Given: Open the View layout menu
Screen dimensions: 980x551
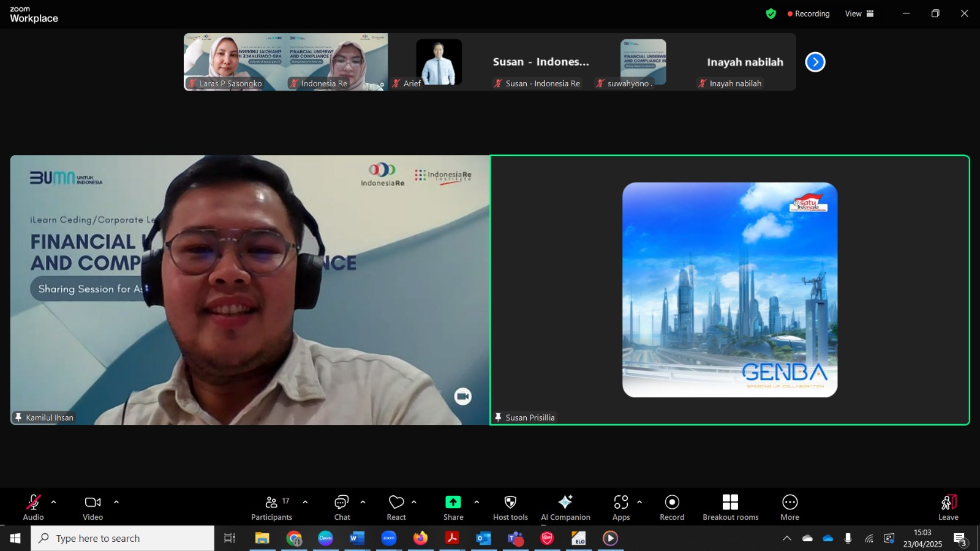Looking at the screenshot, I should coord(859,13).
